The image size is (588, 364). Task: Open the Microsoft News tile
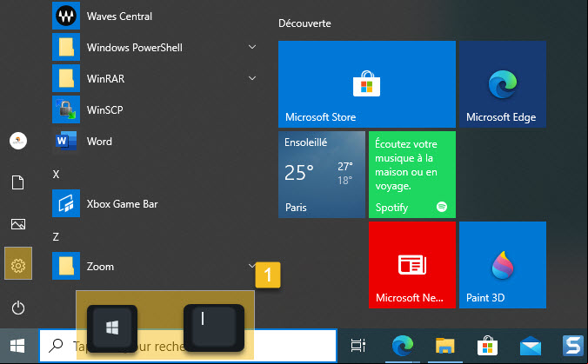[x=412, y=265]
